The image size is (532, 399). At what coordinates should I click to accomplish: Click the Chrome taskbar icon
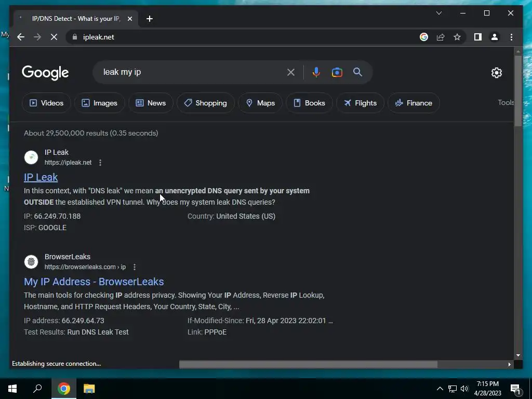(x=63, y=389)
